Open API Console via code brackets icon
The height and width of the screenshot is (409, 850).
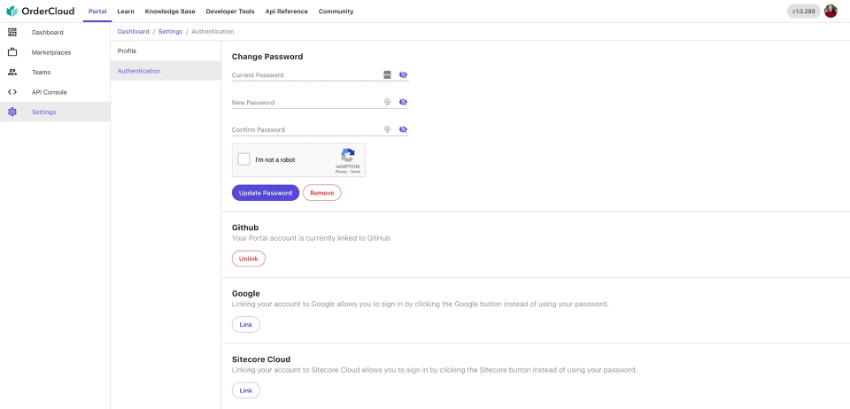point(12,92)
